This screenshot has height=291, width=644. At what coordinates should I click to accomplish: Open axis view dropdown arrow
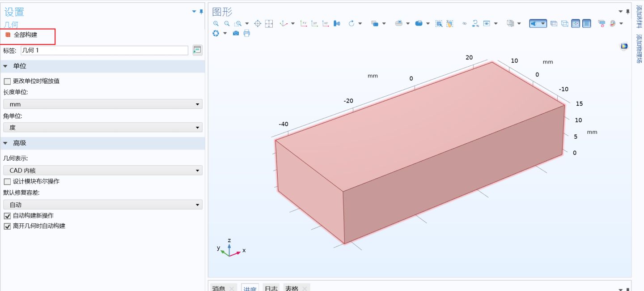(x=293, y=23)
